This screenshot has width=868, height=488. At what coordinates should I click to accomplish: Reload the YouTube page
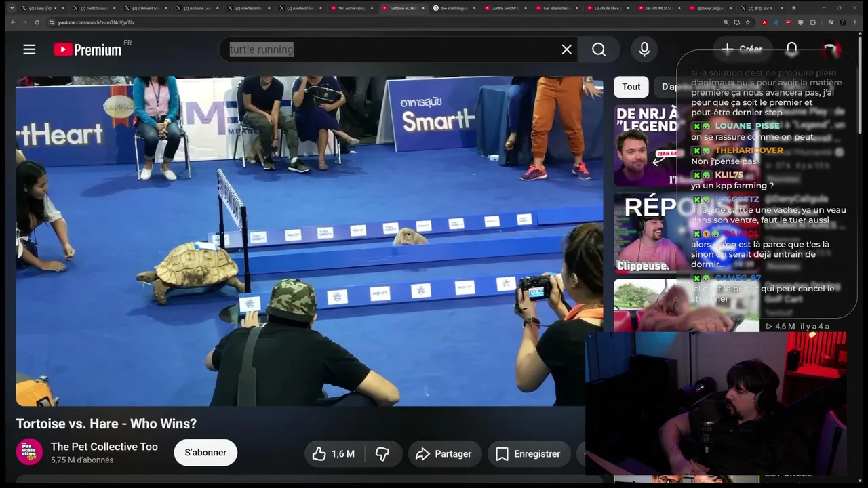point(37,22)
